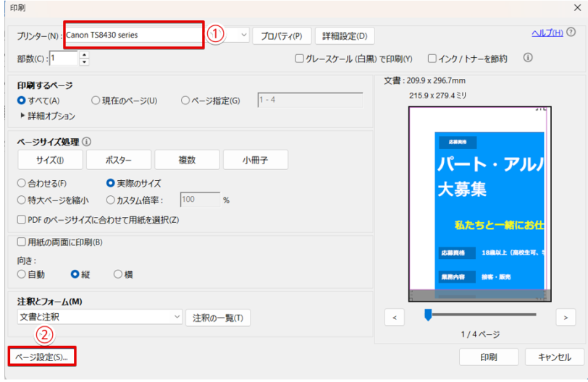Set orientation to 横
This screenshot has width=588, height=382.
(x=118, y=274)
